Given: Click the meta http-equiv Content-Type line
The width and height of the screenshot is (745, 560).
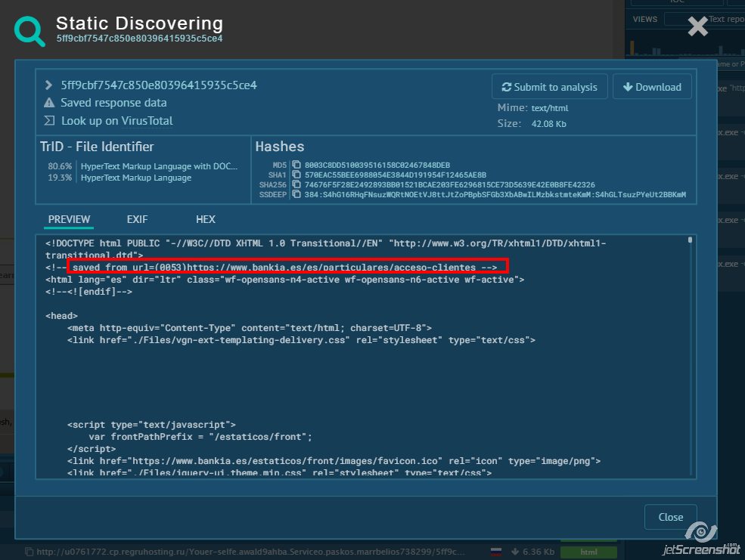Looking at the screenshot, I should click(250, 328).
